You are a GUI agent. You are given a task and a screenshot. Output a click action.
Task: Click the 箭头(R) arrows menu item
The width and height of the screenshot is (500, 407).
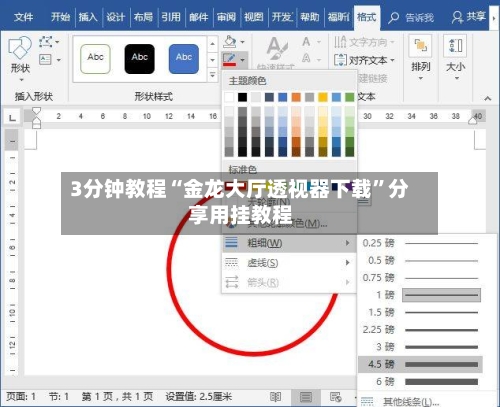click(289, 283)
